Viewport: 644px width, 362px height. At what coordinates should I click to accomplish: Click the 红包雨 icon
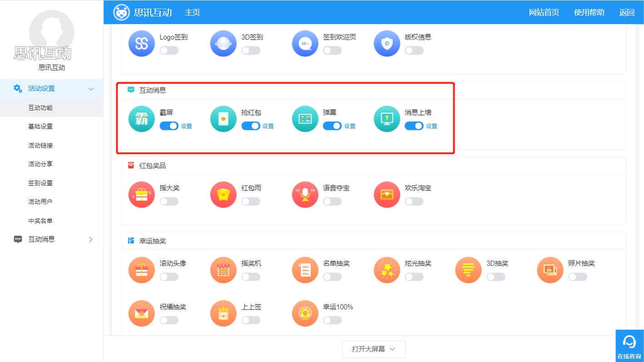coord(223,194)
